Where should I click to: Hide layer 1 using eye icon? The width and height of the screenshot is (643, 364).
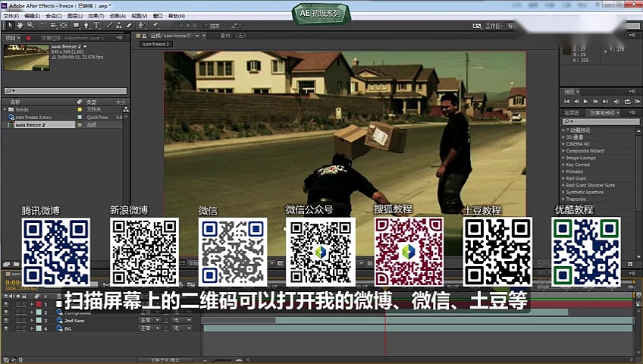pos(6,305)
